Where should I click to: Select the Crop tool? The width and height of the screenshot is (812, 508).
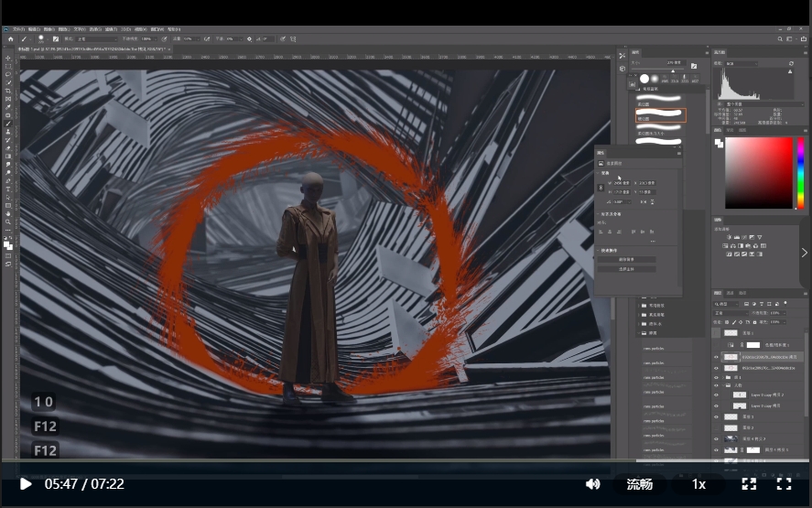[x=7, y=91]
